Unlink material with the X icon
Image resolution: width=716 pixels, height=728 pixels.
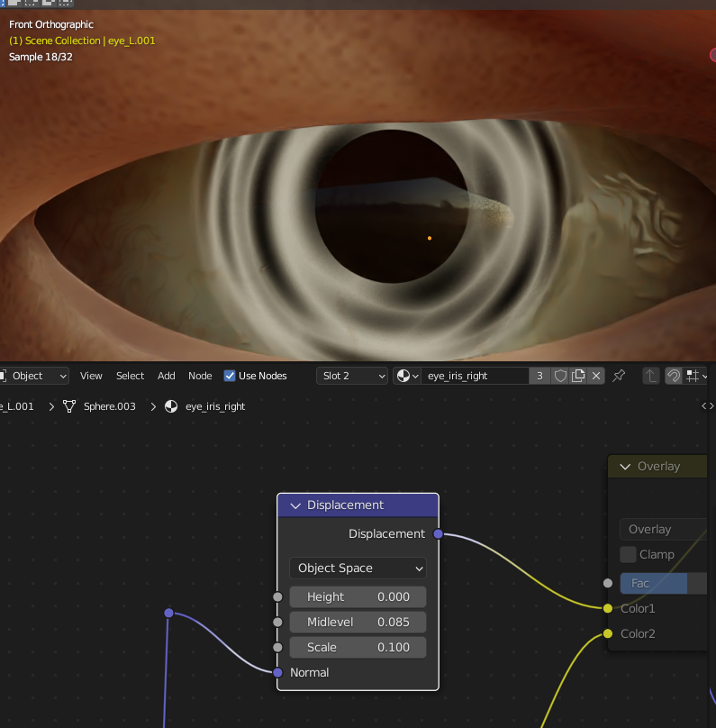tap(596, 376)
